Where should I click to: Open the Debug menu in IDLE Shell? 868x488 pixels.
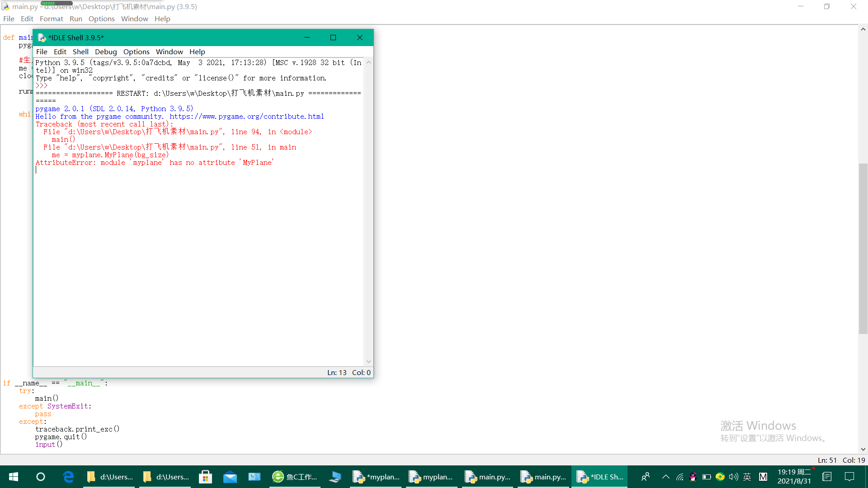(x=106, y=52)
